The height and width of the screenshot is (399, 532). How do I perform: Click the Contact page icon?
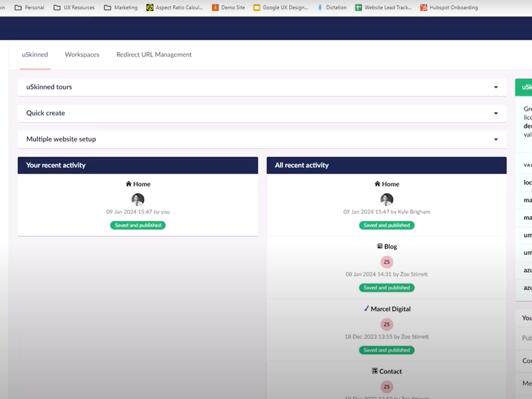375,371
